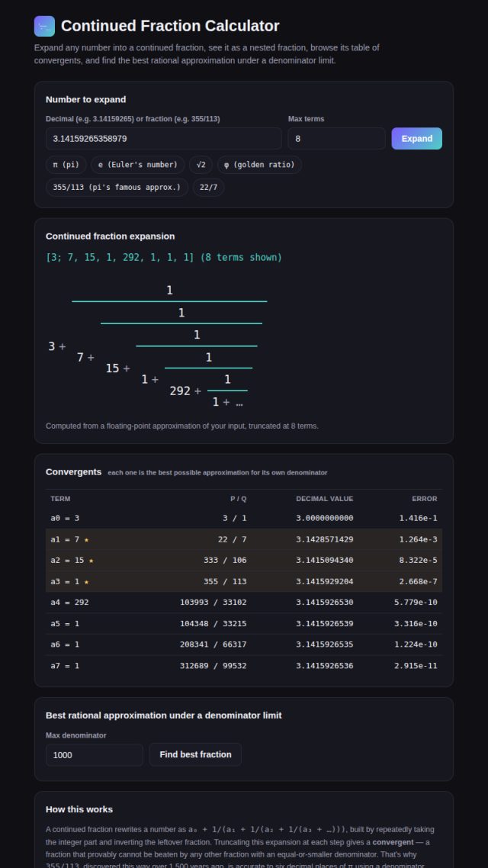Pick the √2 preset chip
Viewport: 488px width, 868px height.
click(201, 165)
